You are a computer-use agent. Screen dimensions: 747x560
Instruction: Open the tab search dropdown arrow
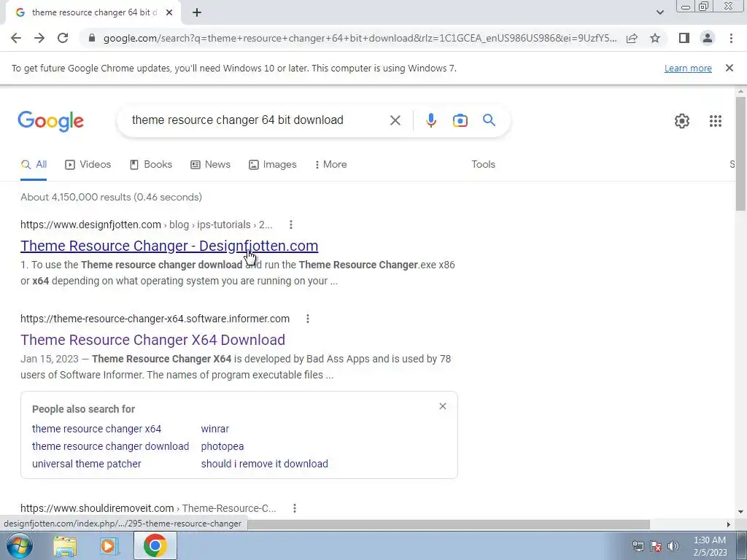659,12
